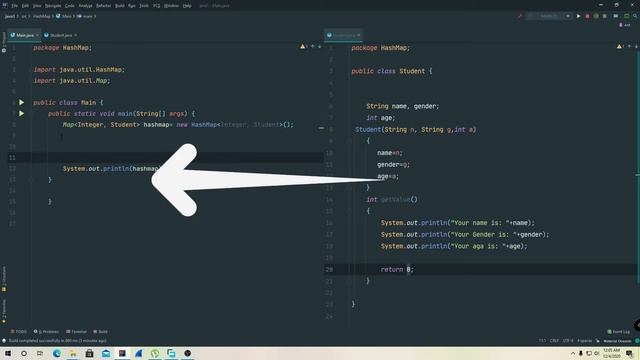Viewport: 640px width, 360px height.
Task: Click the Cortana search circle on taskbar
Action: coord(24,353)
